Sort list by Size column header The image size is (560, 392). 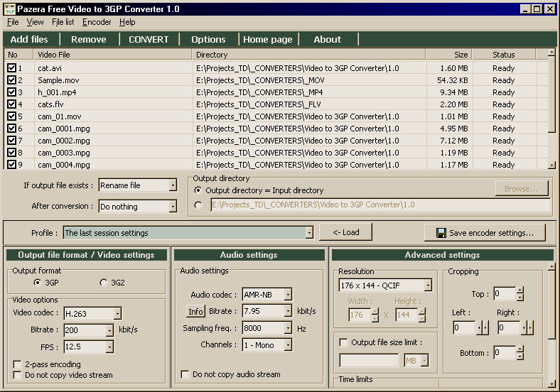(449, 55)
